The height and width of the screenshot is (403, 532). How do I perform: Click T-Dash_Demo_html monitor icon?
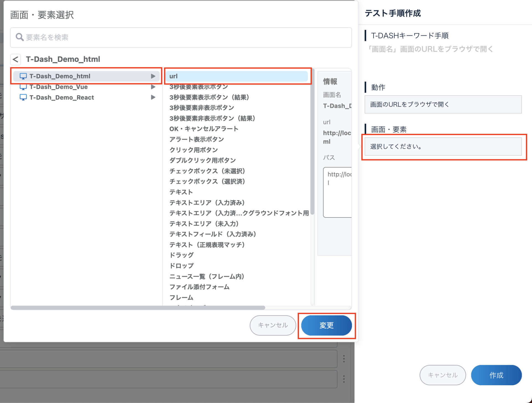click(x=23, y=76)
